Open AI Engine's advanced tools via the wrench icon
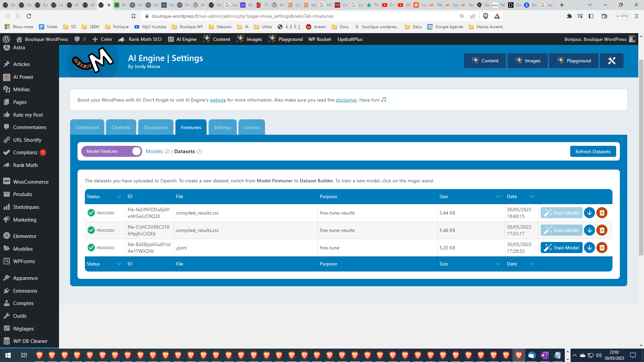 pyautogui.click(x=611, y=61)
